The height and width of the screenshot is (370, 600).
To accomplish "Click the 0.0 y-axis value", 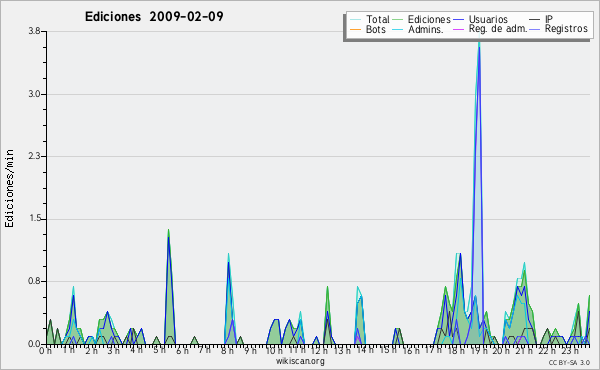I will (x=35, y=344).
